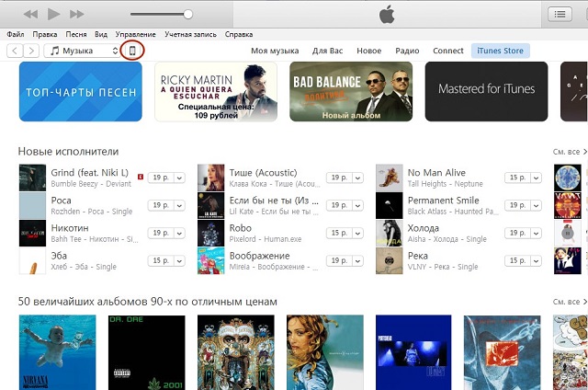Expand price dropdown arrow for No Man Alive
This screenshot has height=390, width=588.
[x=537, y=178]
